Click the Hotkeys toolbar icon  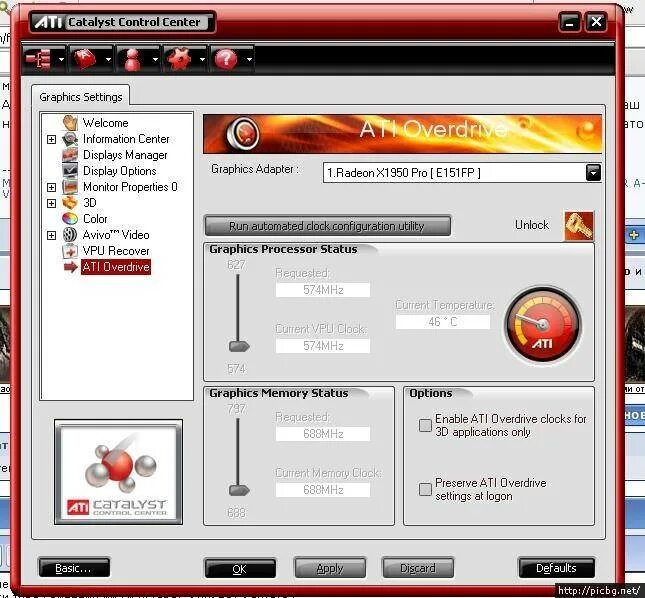point(86,59)
